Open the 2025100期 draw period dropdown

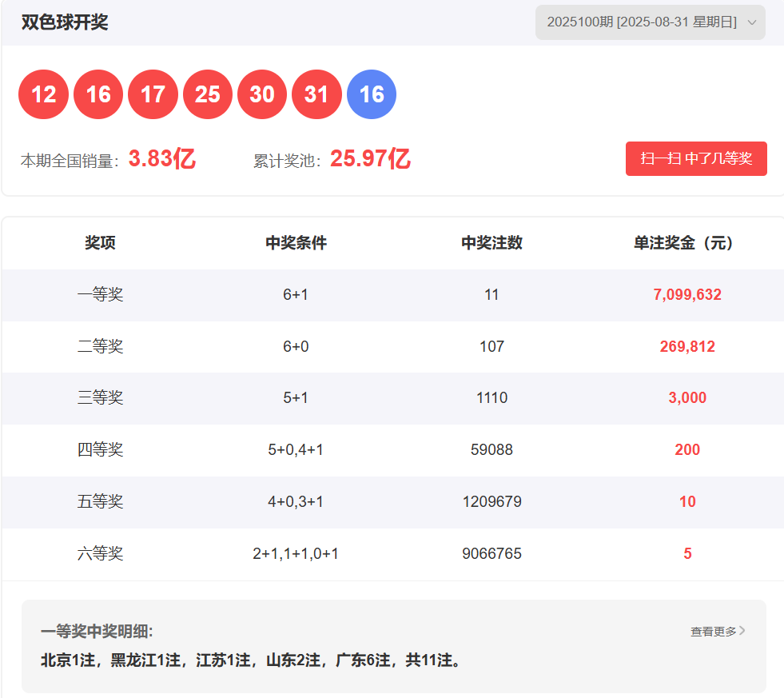click(x=650, y=22)
